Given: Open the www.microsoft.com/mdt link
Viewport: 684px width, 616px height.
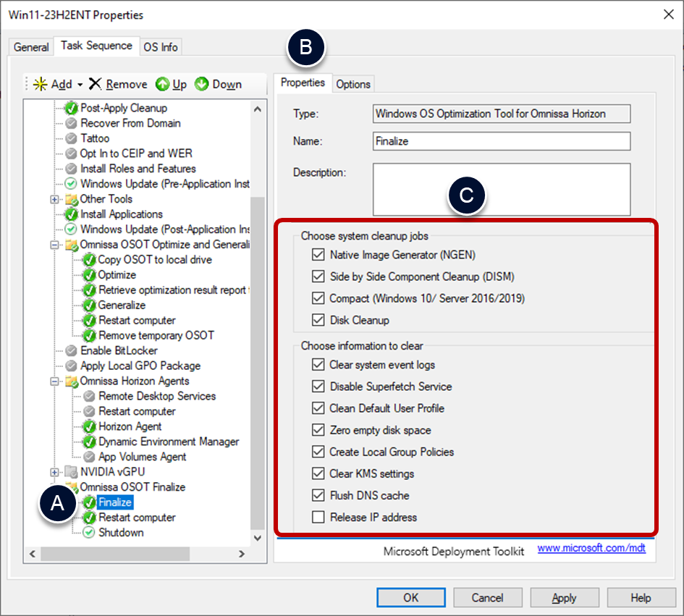Looking at the screenshot, I should (591, 549).
